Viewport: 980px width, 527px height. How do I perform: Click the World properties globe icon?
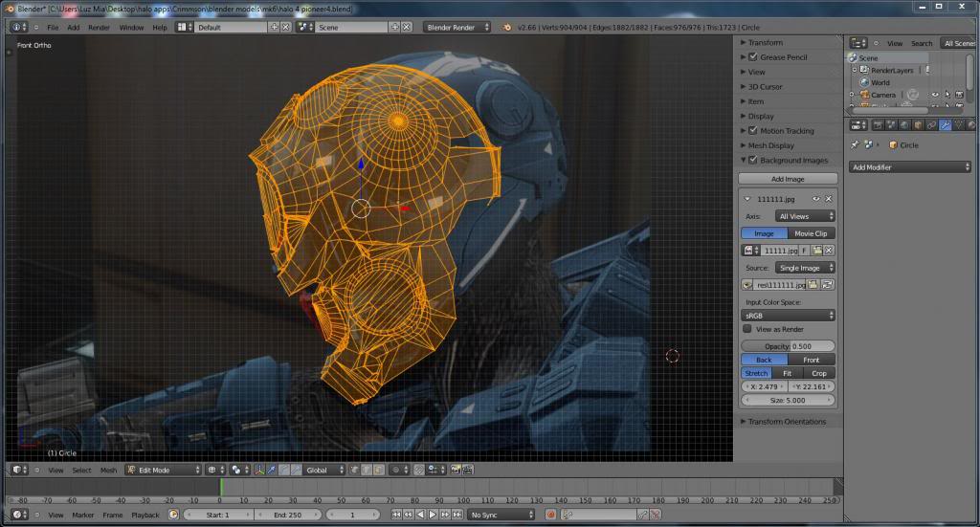pos(904,124)
